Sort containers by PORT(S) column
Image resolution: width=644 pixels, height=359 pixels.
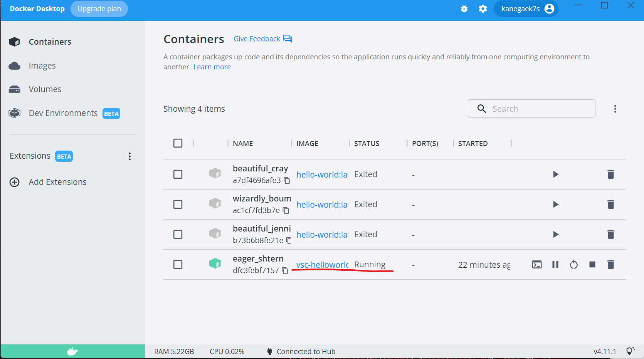point(425,144)
